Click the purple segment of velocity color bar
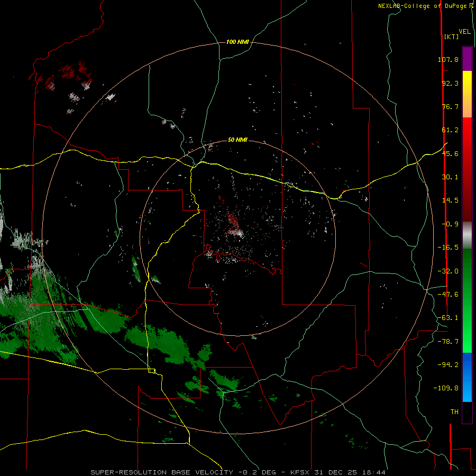476x476 pixels. click(x=467, y=59)
